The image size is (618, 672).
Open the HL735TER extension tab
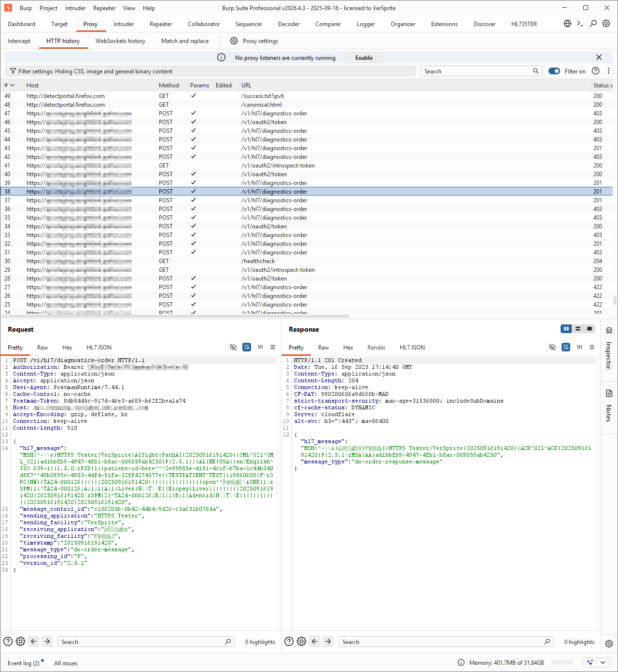tap(524, 24)
